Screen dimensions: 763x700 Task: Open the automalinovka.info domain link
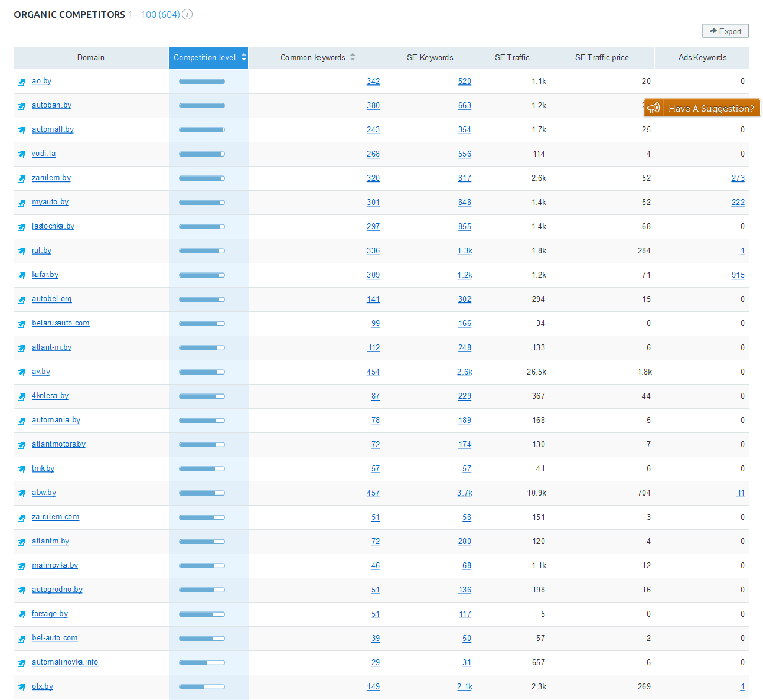pyautogui.click(x=65, y=662)
